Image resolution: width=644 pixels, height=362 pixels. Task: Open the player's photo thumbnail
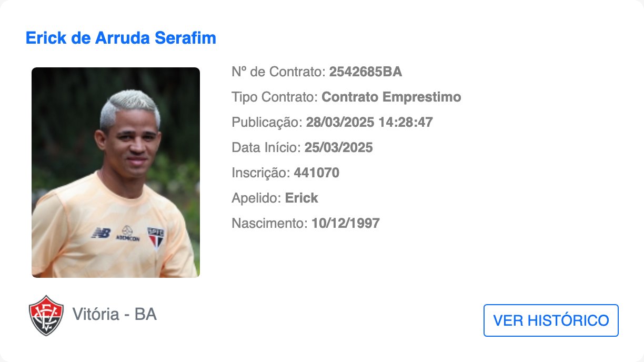tap(116, 173)
